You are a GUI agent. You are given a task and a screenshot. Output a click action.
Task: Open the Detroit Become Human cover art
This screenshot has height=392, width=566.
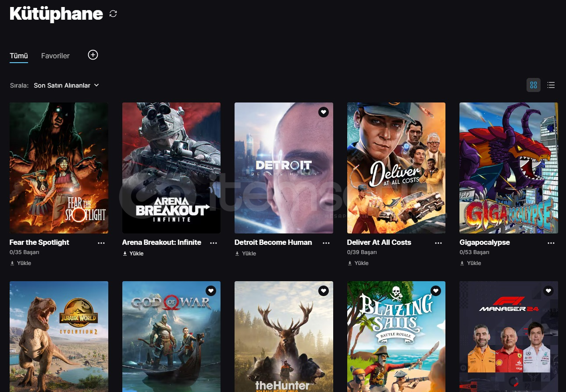click(x=284, y=168)
